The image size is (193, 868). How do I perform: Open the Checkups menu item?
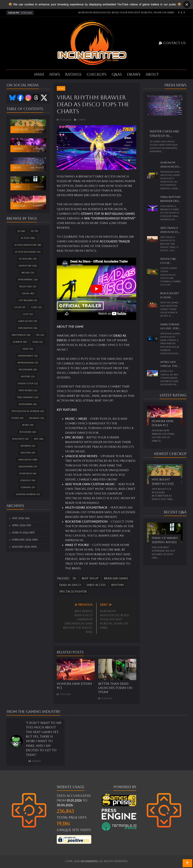coord(96,74)
